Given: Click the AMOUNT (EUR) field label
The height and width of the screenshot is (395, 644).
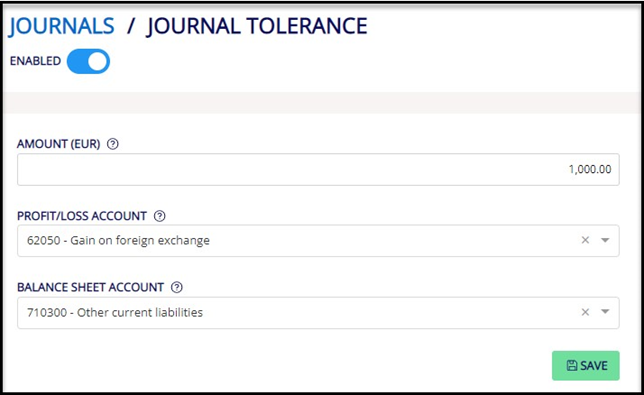Looking at the screenshot, I should point(59,144).
